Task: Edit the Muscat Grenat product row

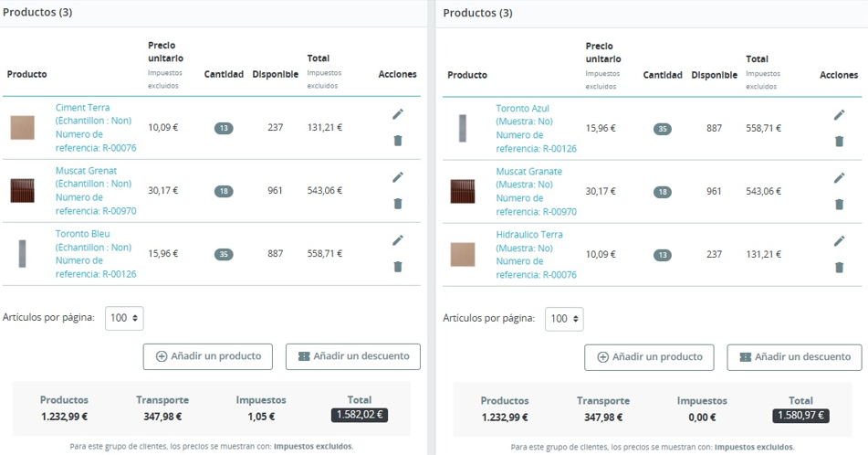Action: 398,177
